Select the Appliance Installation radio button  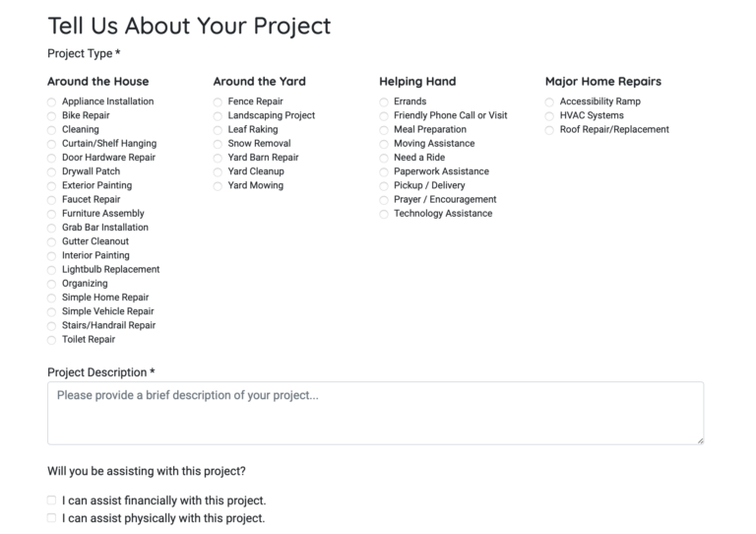click(52, 101)
